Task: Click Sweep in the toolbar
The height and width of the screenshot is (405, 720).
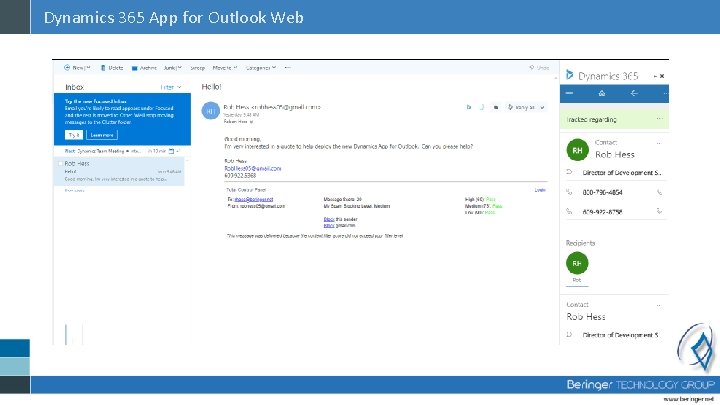Action: 197,68
